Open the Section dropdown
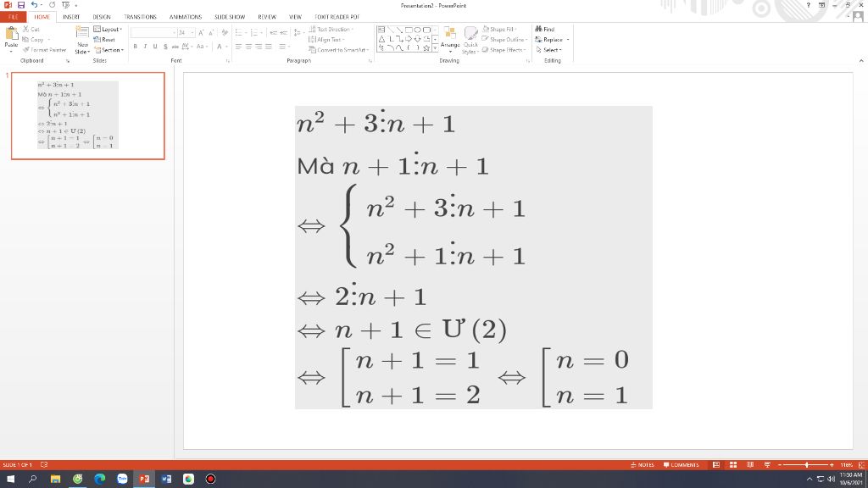 click(108, 50)
